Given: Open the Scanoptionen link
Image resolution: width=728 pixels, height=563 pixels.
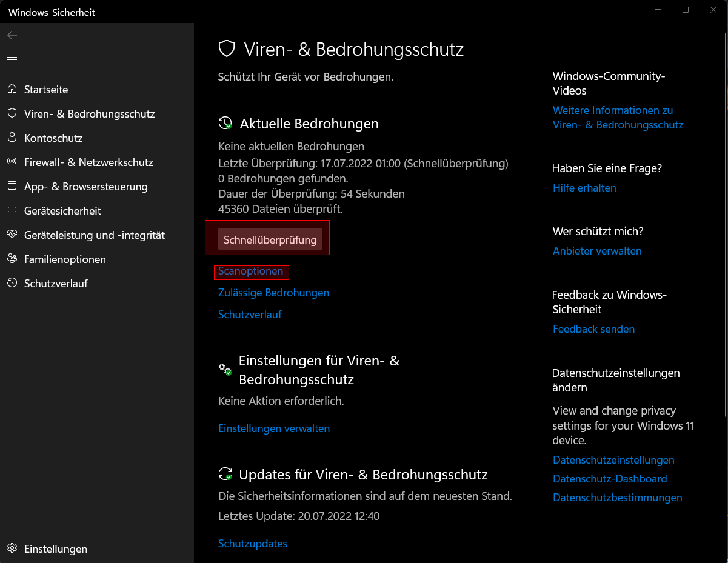Looking at the screenshot, I should 250,272.
